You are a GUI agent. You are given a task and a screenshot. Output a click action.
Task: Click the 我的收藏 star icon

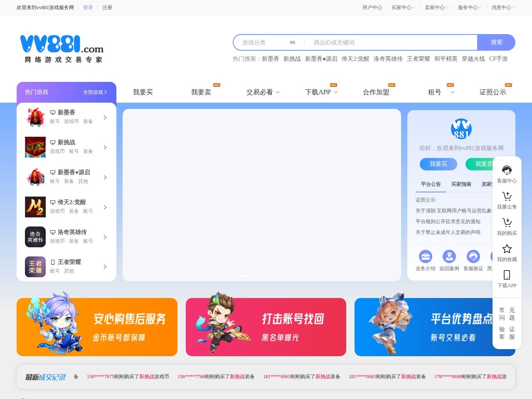pyautogui.click(x=507, y=249)
